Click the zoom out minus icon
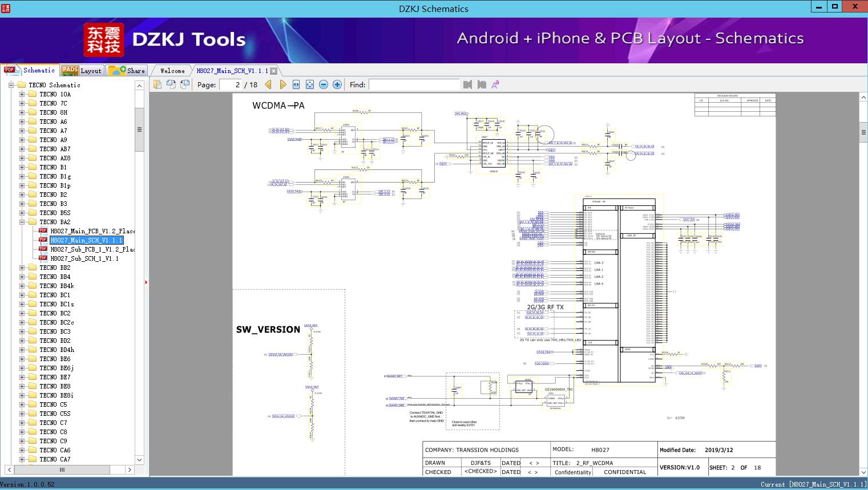Screen dimensions: 868x490 tap(324, 84)
